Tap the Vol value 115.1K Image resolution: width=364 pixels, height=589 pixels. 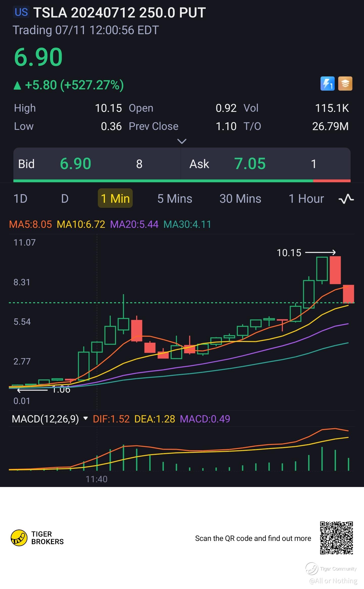(x=332, y=108)
